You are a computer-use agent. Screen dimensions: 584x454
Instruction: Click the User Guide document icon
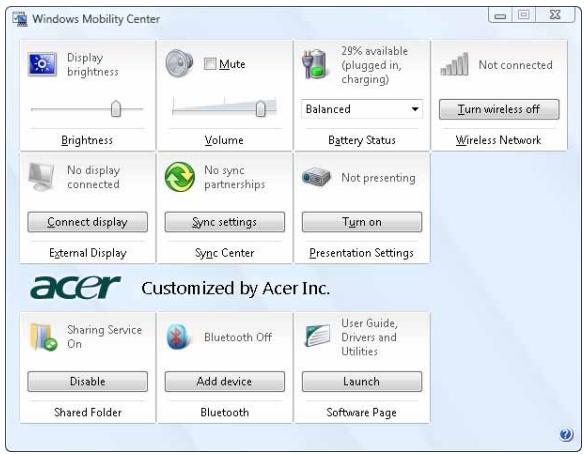[317, 335]
